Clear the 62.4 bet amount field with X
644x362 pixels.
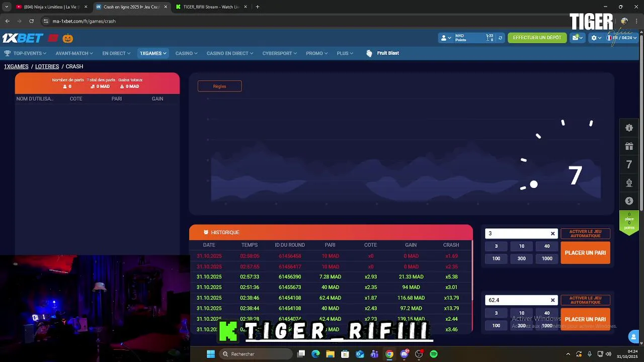click(552, 300)
